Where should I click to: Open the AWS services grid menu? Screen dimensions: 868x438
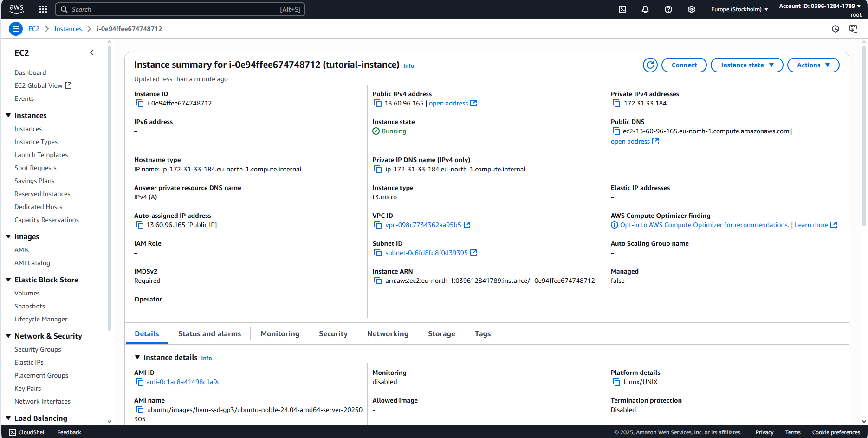click(x=43, y=9)
